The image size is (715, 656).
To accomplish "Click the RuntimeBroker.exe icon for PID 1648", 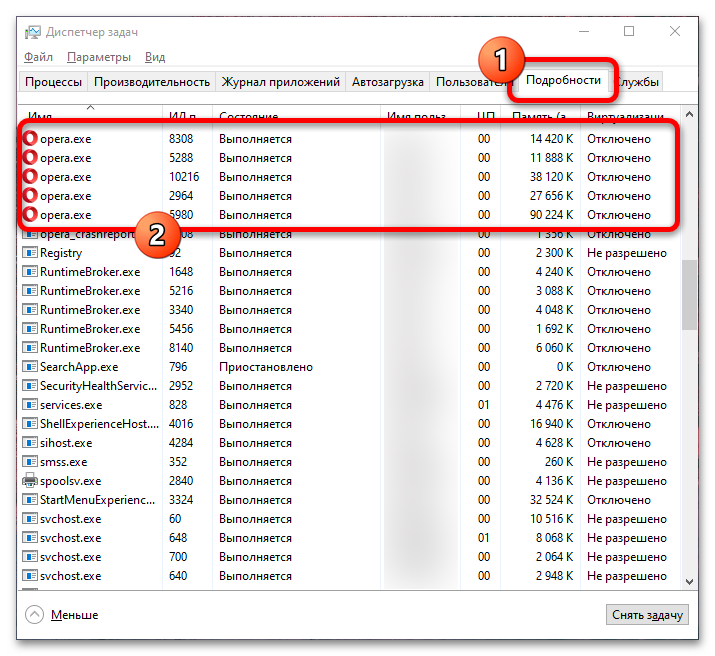I will point(30,272).
